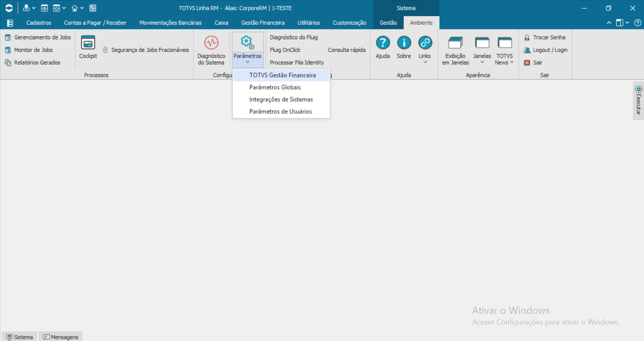This screenshot has width=644, height=341.
Task: Select Integrações de Sistemas menu entry
Action: (281, 99)
